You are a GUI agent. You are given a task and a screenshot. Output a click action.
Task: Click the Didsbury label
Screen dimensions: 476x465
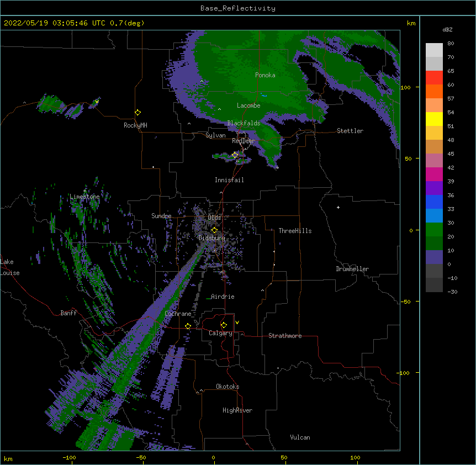tap(212, 238)
